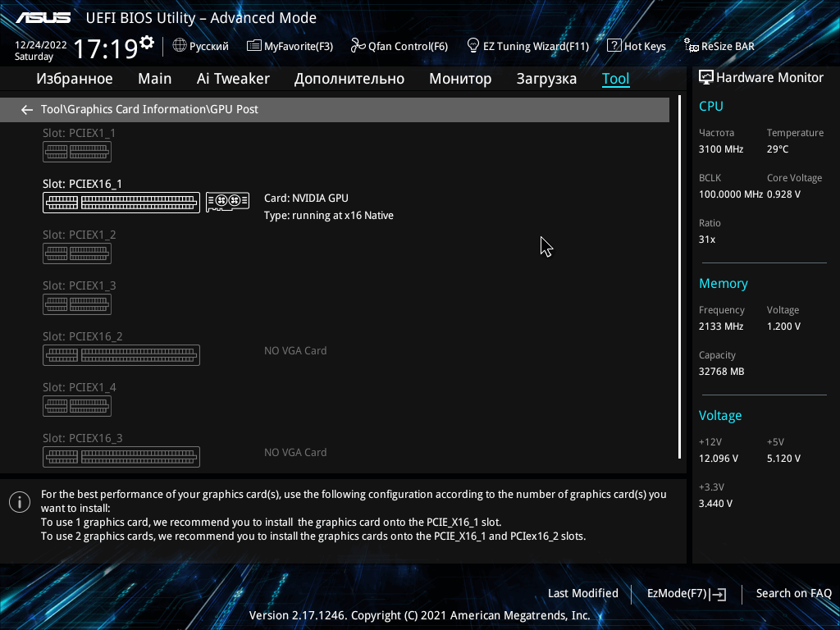Screen dimensions: 840x630
Task: Show the Hot Keys list
Action: pos(645,47)
